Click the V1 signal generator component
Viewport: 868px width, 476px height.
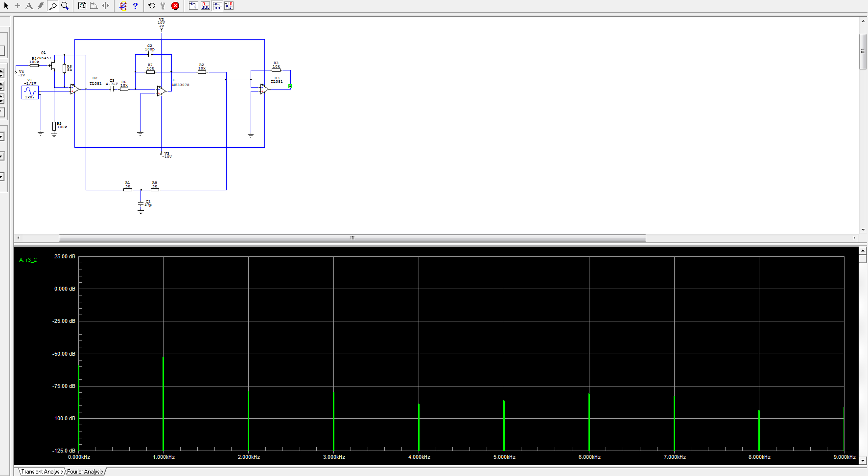[30, 92]
